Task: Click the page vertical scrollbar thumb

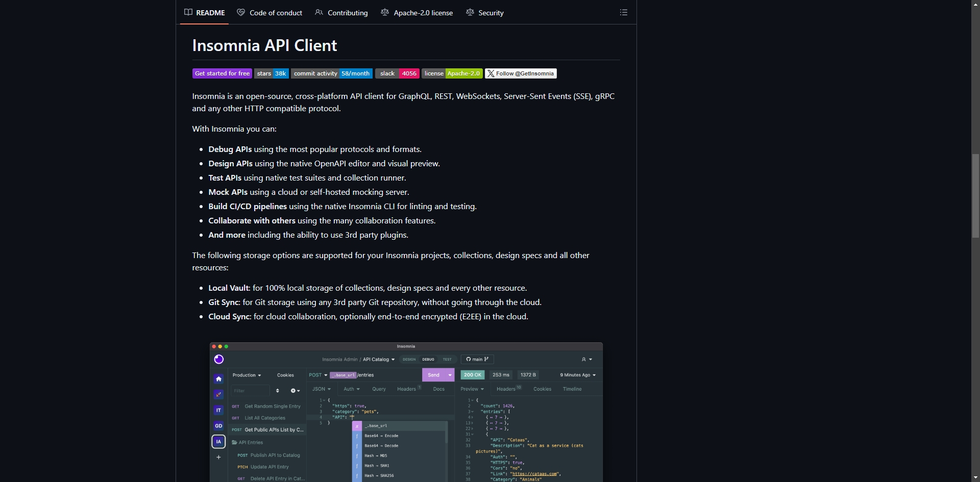Action: tap(975, 196)
